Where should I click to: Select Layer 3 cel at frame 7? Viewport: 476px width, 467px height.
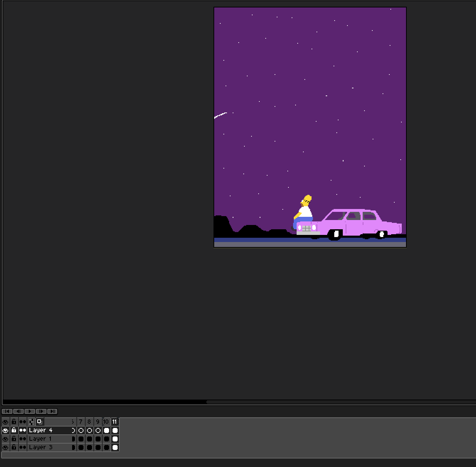pyautogui.click(x=81, y=447)
